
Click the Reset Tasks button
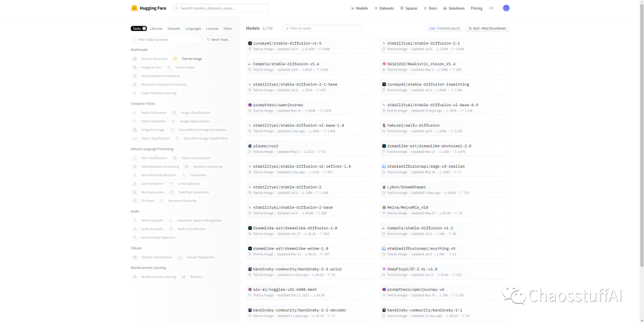tap(218, 39)
